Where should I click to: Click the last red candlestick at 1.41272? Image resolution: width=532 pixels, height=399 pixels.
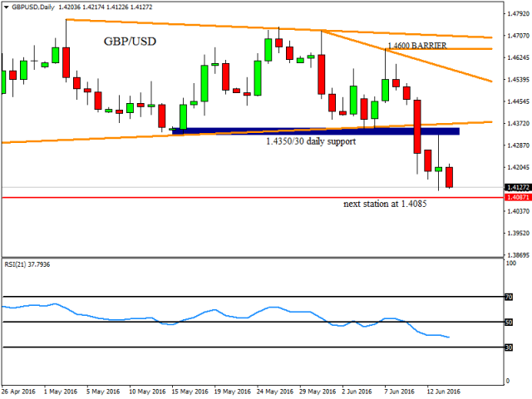[x=449, y=177]
